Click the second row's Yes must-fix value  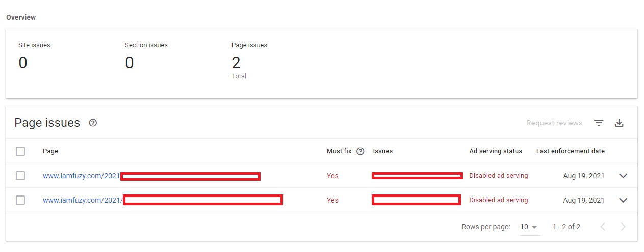(332, 200)
